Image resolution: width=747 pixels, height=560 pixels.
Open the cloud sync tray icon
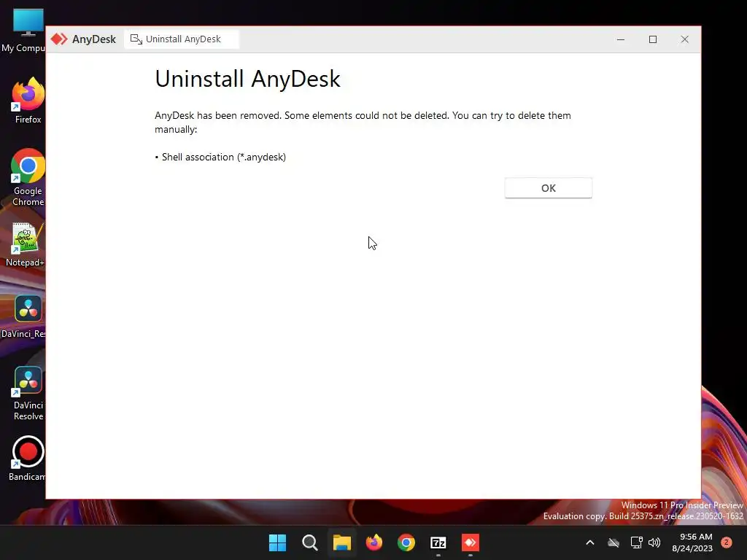click(x=614, y=542)
